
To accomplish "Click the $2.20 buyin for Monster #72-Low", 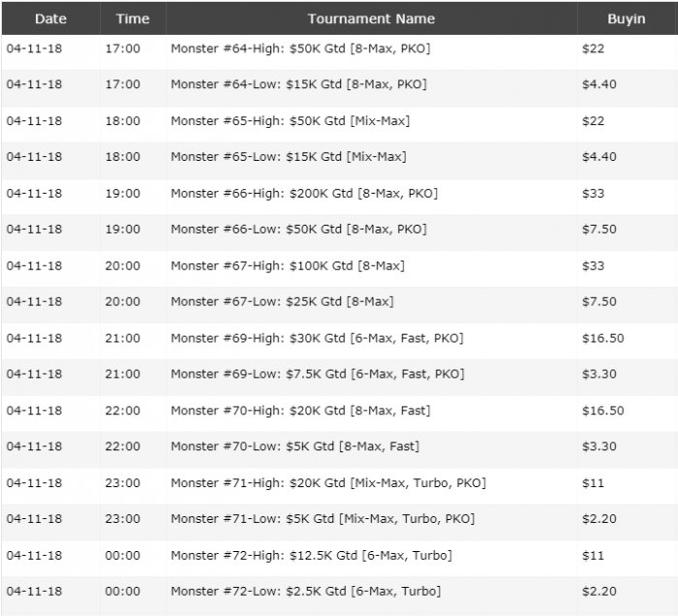I will pyautogui.click(x=599, y=591).
